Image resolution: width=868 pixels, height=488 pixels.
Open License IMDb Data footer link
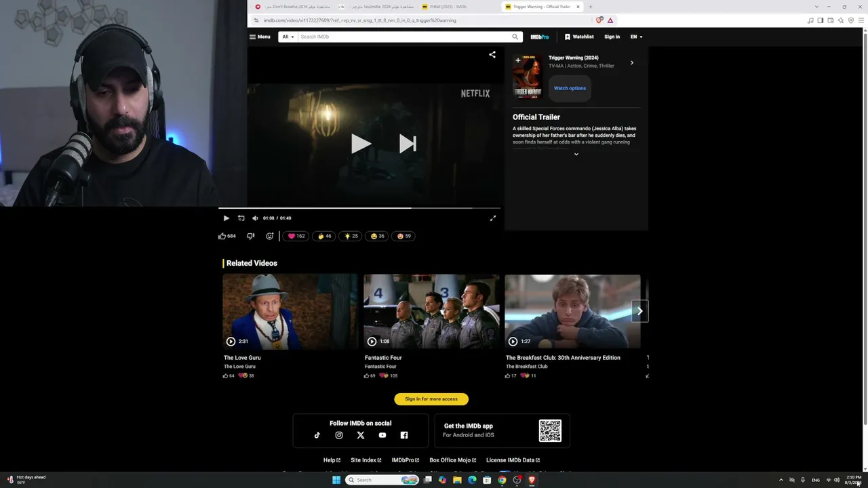[x=513, y=460]
